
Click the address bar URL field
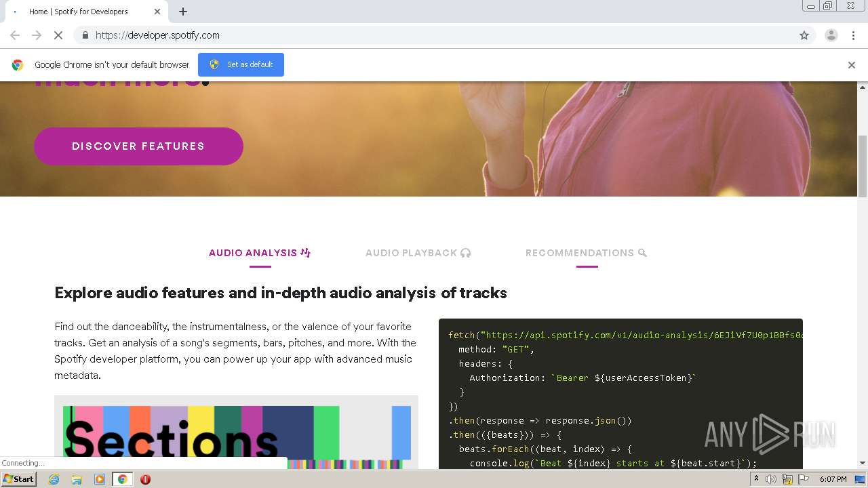(x=434, y=35)
